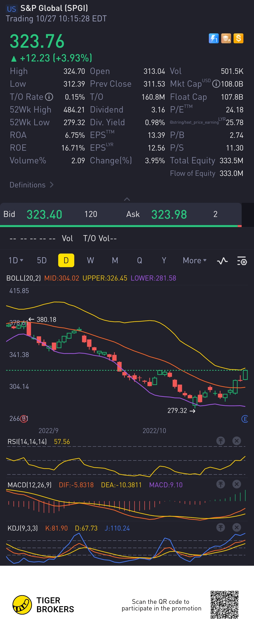Tap the latest green candlestick on chart
Viewport: 254px width, 644px height.
[x=245, y=375]
